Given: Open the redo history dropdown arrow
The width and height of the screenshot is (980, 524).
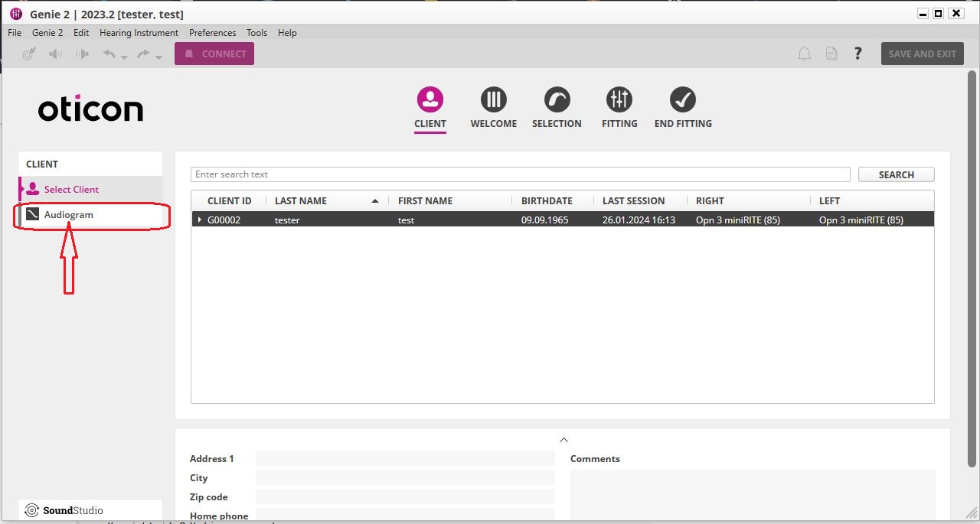Looking at the screenshot, I should (158, 57).
